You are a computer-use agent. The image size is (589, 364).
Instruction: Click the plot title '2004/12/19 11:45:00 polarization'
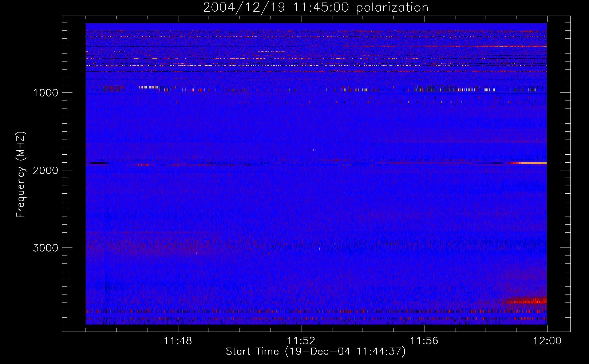coord(316,7)
